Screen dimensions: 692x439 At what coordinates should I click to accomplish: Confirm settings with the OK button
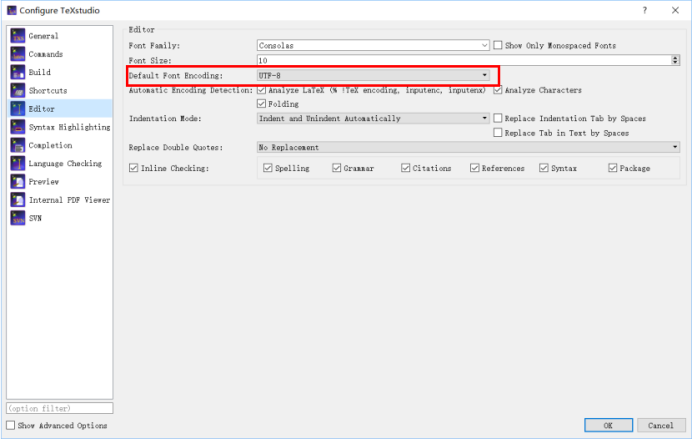[x=608, y=425]
